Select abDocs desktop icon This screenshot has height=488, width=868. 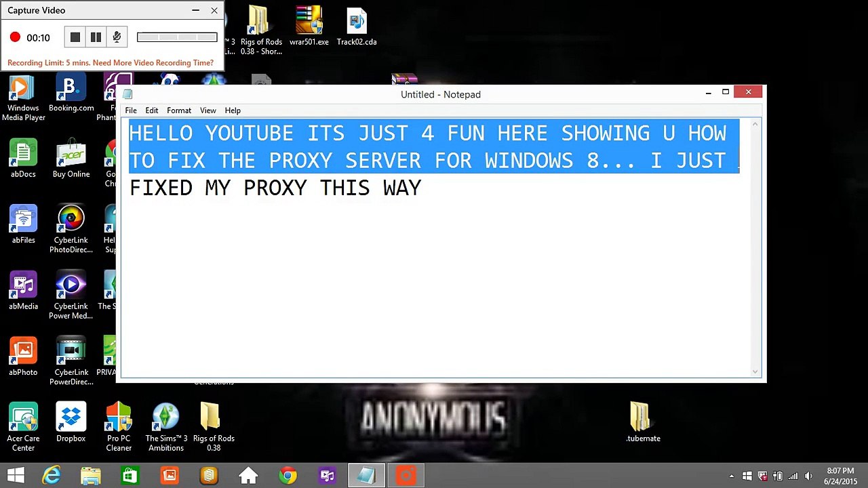click(x=23, y=160)
